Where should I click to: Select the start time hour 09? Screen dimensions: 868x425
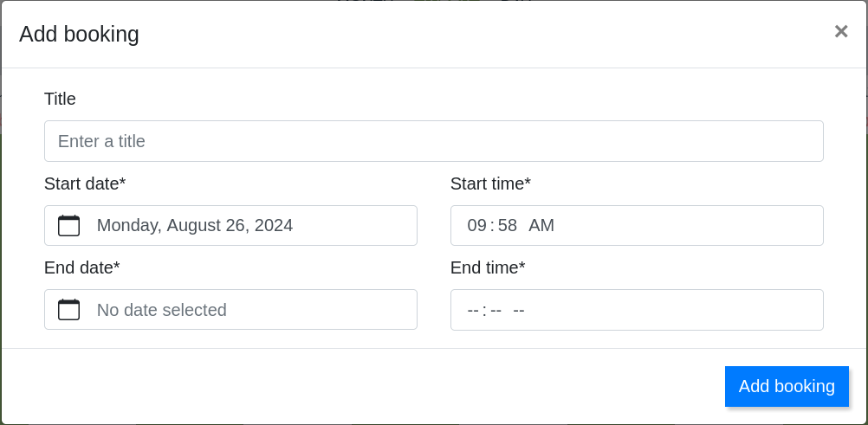coord(476,226)
